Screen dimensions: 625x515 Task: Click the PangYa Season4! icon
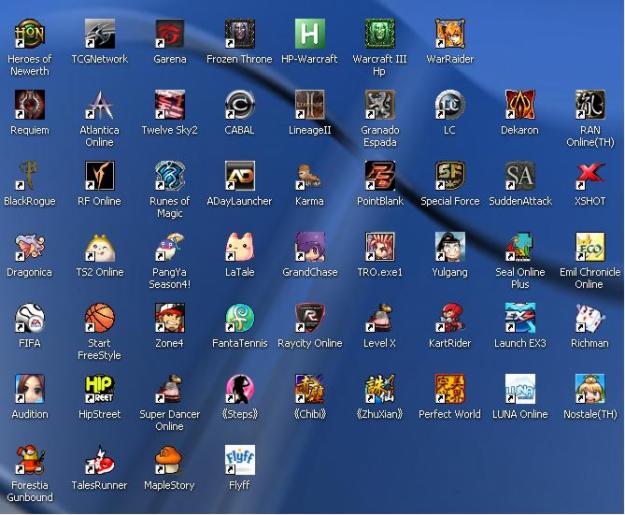pyautogui.click(x=169, y=247)
